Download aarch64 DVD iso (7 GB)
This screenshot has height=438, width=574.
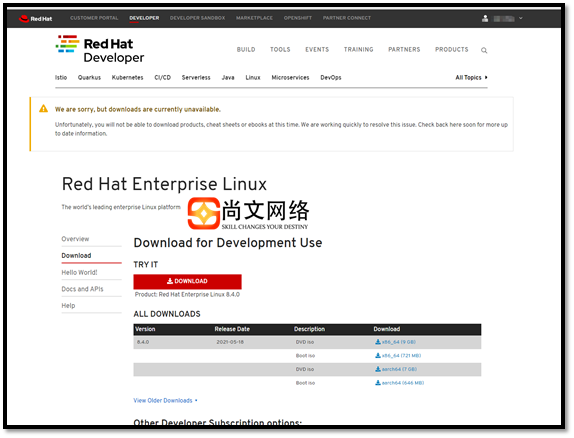point(396,369)
